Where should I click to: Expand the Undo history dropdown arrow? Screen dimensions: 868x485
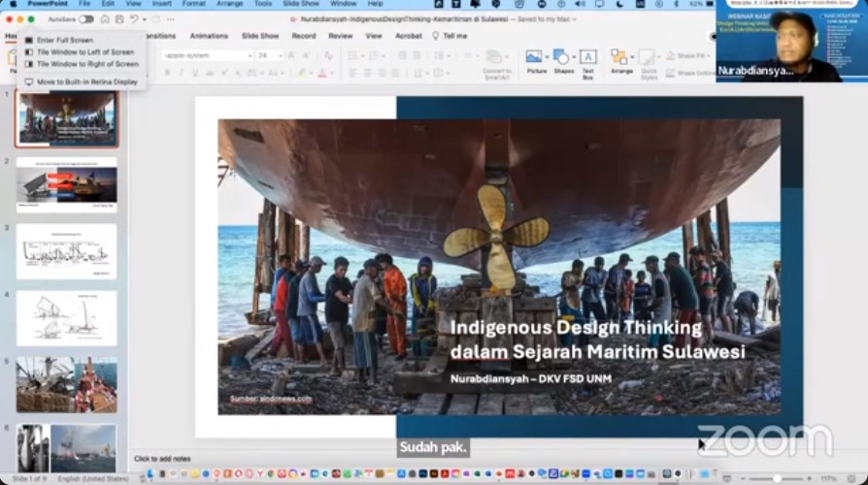(x=145, y=19)
